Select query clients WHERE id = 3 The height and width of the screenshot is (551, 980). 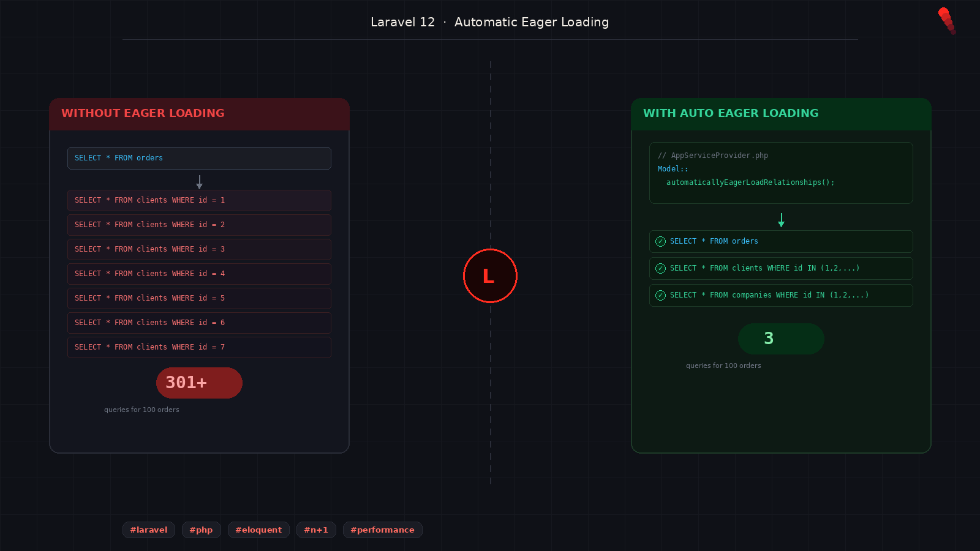click(x=199, y=249)
